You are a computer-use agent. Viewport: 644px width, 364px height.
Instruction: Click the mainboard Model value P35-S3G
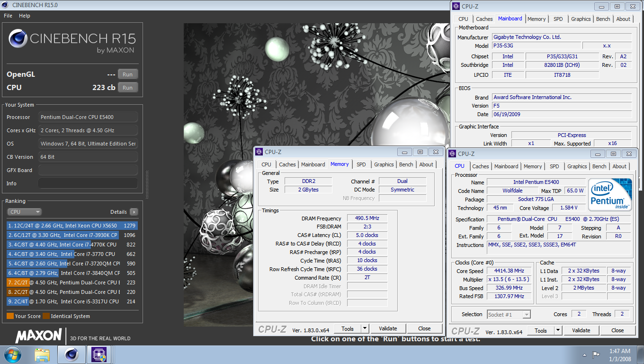point(536,46)
